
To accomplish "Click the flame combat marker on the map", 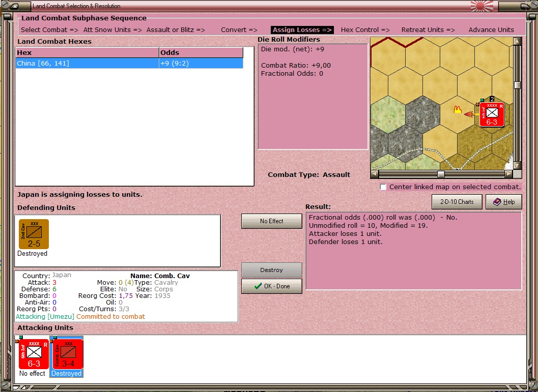I will point(458,110).
